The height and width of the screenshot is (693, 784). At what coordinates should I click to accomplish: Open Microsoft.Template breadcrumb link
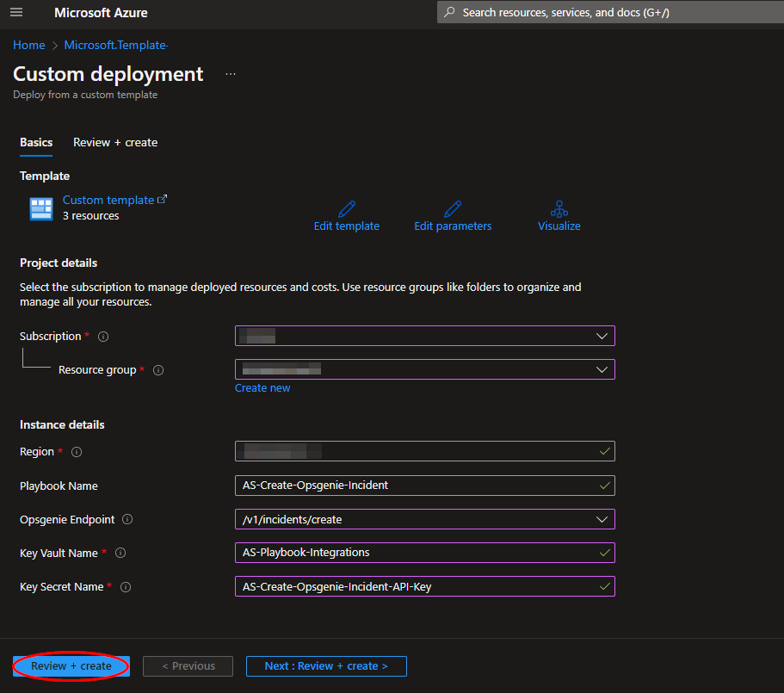click(115, 45)
